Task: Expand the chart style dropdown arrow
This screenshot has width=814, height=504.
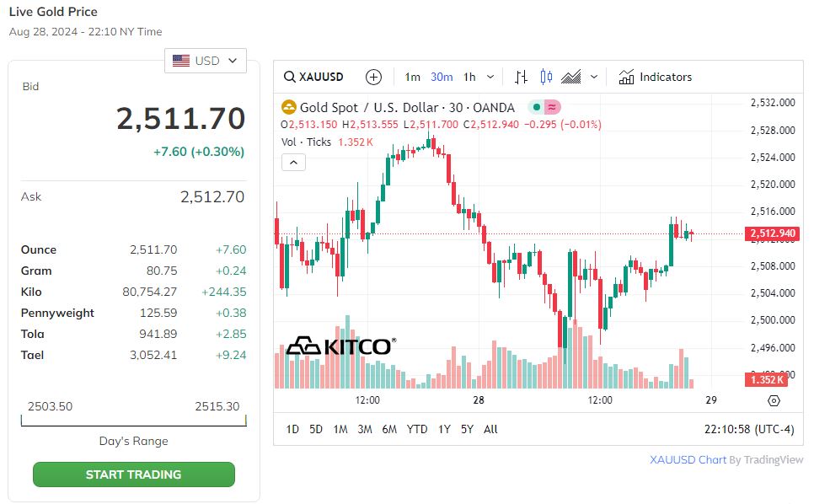Action: (594, 78)
